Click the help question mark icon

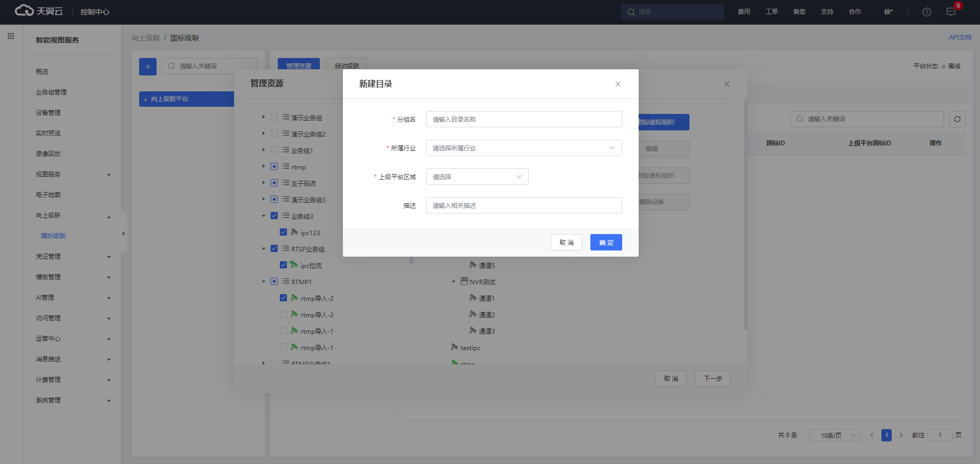tap(927, 12)
